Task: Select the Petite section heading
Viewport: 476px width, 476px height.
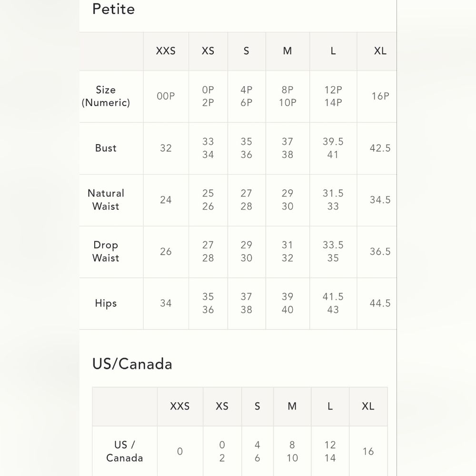Action: (114, 9)
